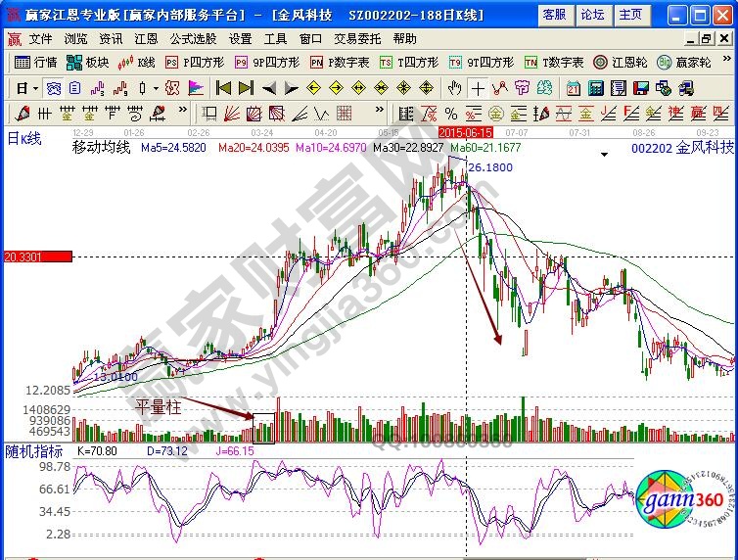Expand the 日 period dropdown arrow

point(34,87)
